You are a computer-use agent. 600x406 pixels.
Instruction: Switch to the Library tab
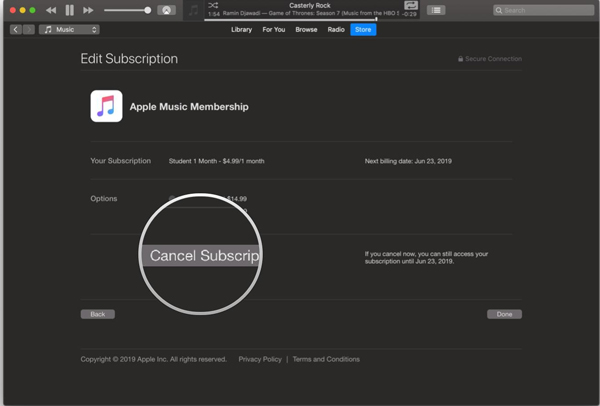[x=241, y=29]
